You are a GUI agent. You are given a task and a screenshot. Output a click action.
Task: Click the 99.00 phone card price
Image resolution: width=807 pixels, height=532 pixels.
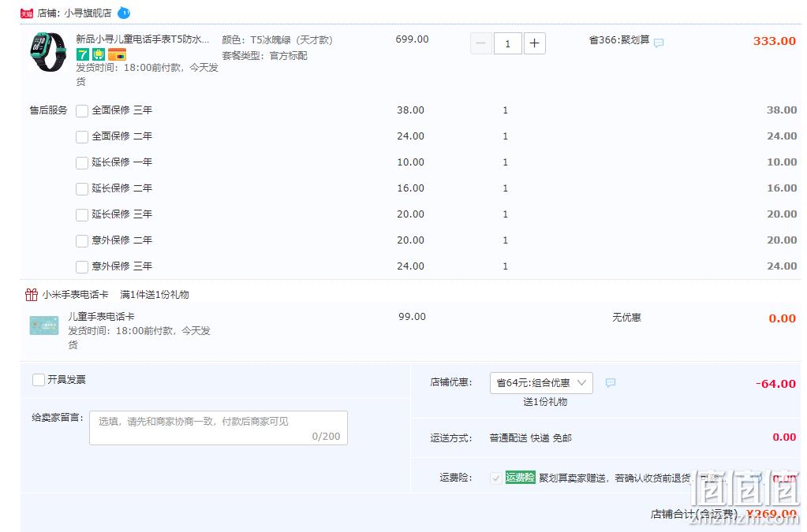pyautogui.click(x=412, y=317)
